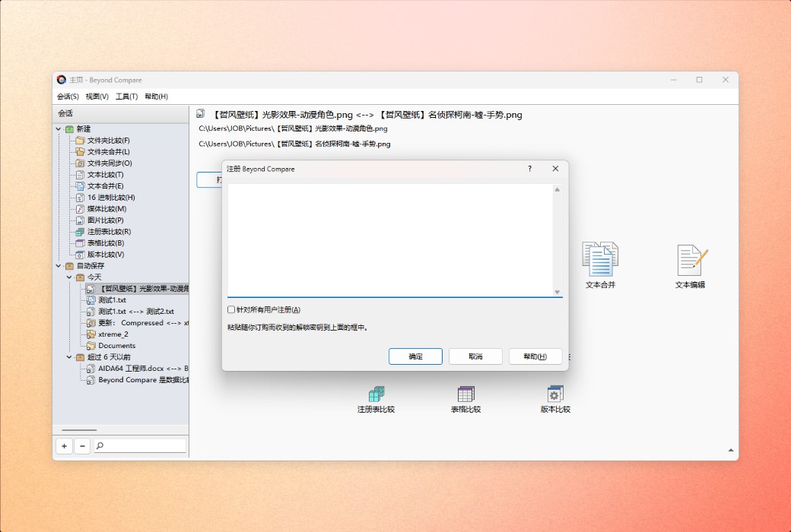791x532 pixels.
Task: Click the first path ending 光影效果-动漫角色.png
Action: pyautogui.click(x=293, y=128)
